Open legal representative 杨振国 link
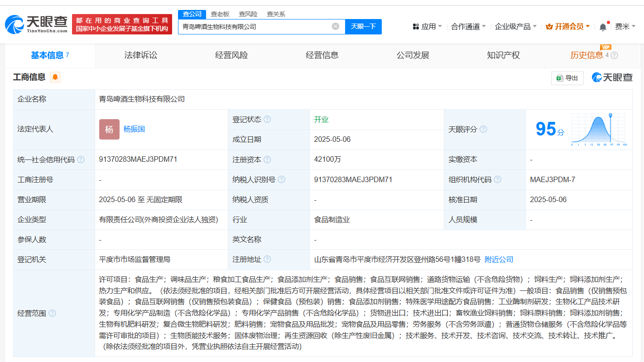The width and height of the screenshot is (644, 362). (x=134, y=129)
